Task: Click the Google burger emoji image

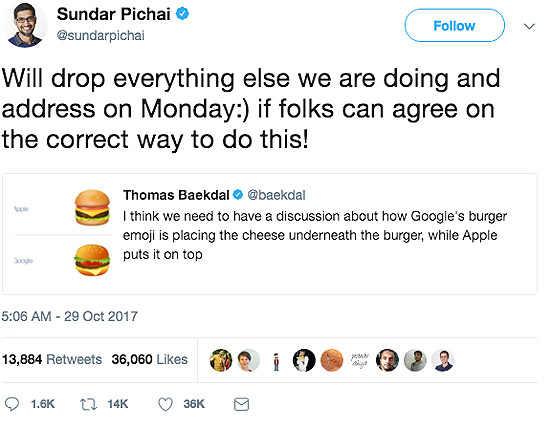Action: 92,260
